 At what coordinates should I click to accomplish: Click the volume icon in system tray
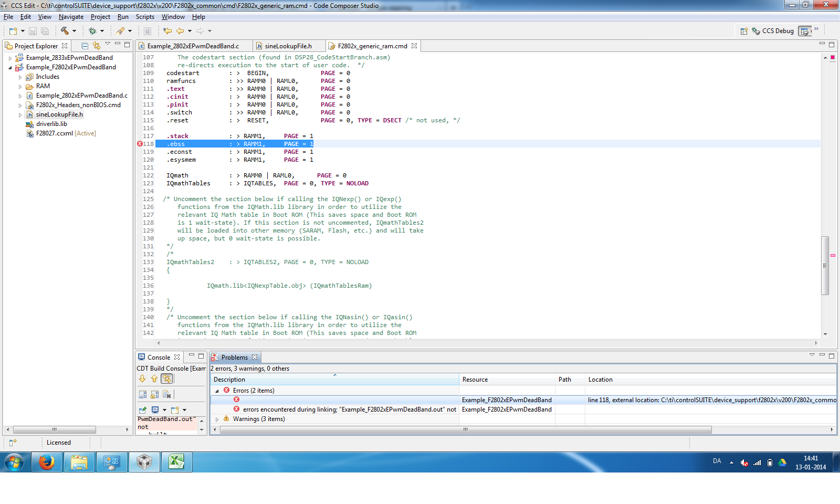744,463
